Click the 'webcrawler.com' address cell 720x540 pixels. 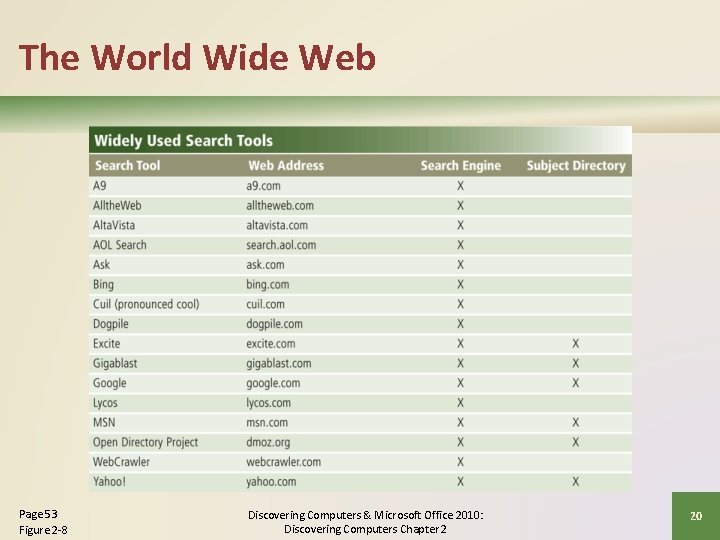click(x=284, y=461)
